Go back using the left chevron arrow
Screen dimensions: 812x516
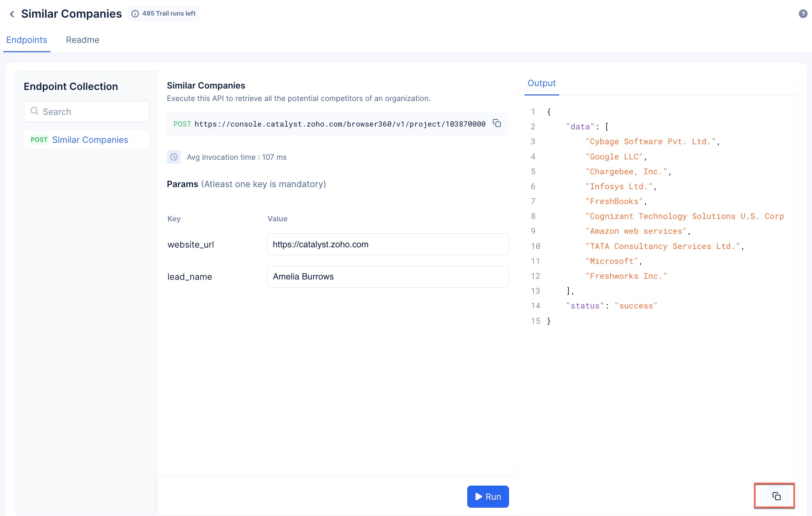(12, 14)
